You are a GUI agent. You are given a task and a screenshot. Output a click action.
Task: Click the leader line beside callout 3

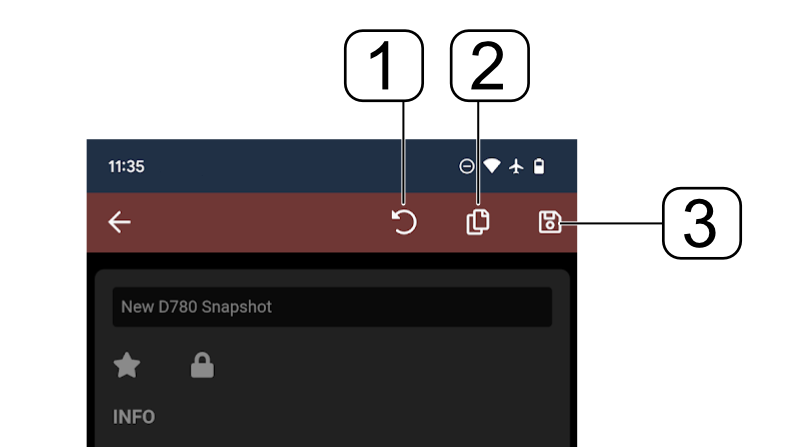tap(612, 223)
